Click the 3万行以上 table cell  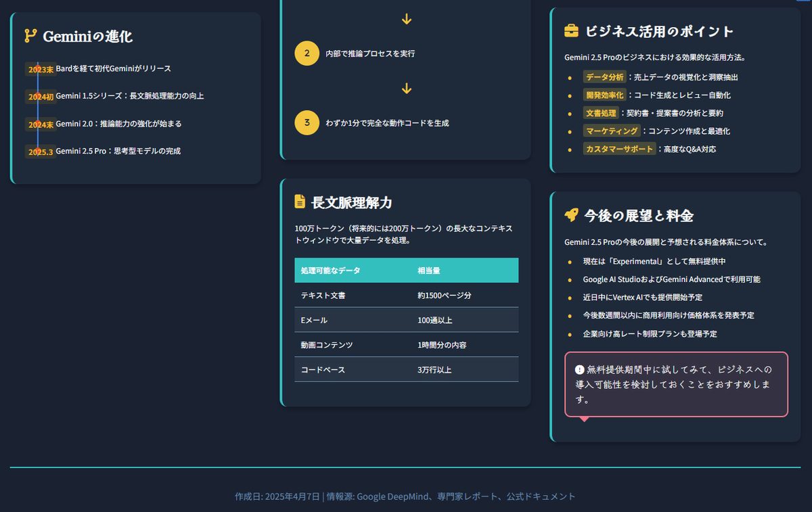click(465, 370)
